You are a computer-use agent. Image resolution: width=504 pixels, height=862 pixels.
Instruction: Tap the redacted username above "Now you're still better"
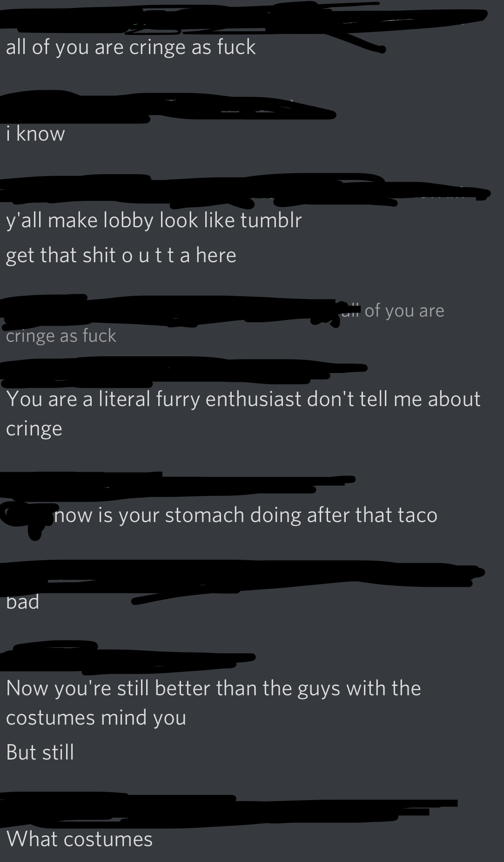point(128,657)
